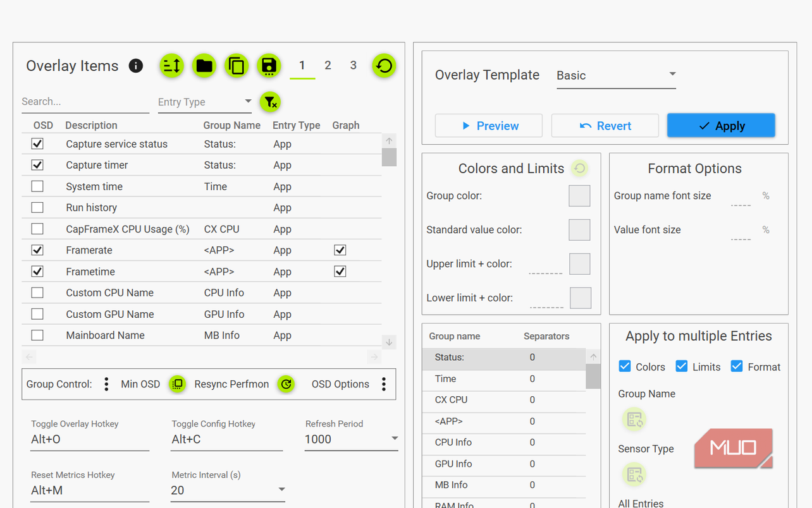The width and height of the screenshot is (812, 508).
Task: Click the save configuration icon
Action: pyautogui.click(x=269, y=66)
